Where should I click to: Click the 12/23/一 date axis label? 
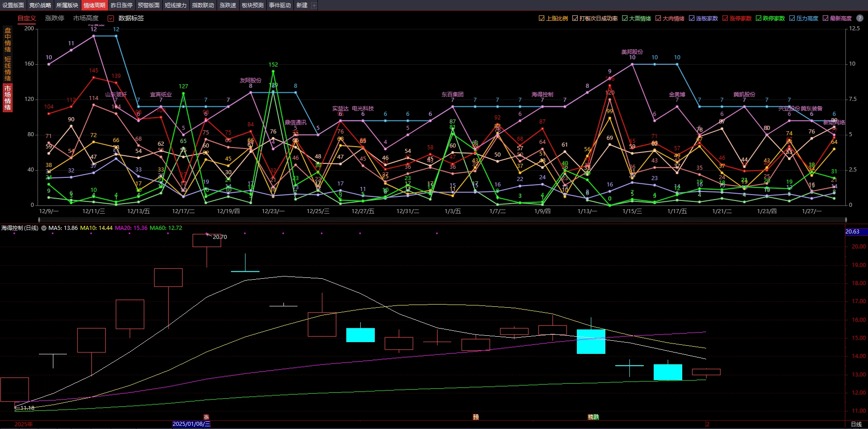[273, 211]
